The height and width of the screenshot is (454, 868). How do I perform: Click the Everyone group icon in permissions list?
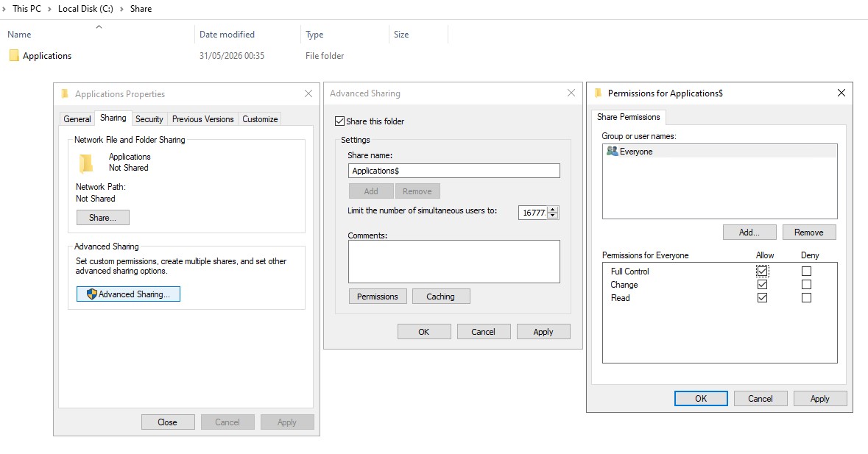613,151
